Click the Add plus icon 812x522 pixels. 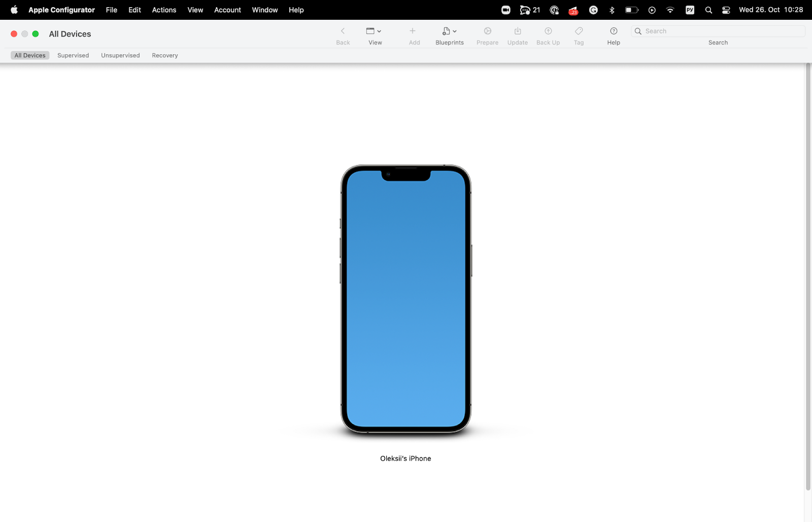[x=413, y=31]
